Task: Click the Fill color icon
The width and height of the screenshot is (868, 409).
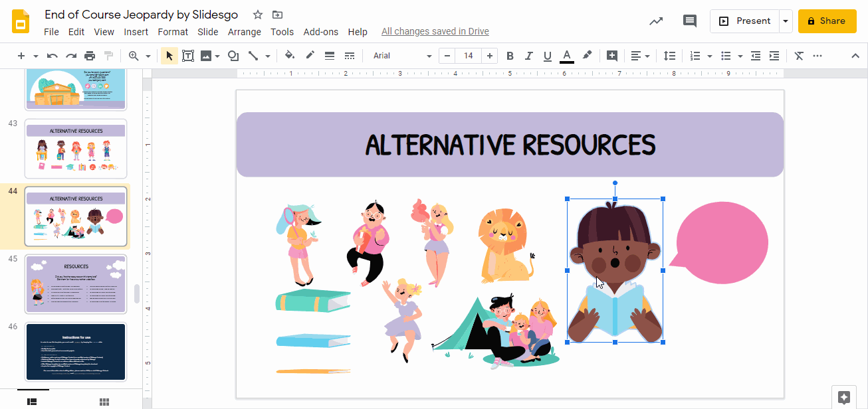Action: coord(290,56)
